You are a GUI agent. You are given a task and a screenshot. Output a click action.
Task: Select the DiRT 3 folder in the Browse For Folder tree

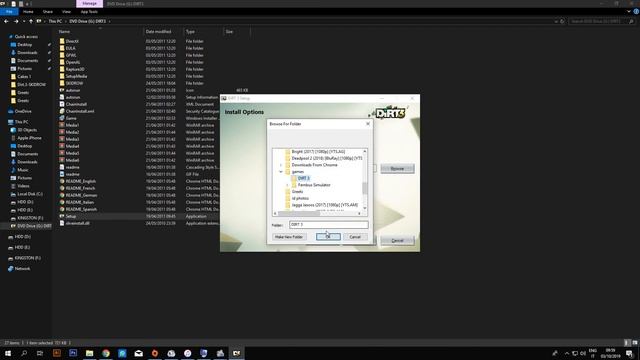pos(303,178)
